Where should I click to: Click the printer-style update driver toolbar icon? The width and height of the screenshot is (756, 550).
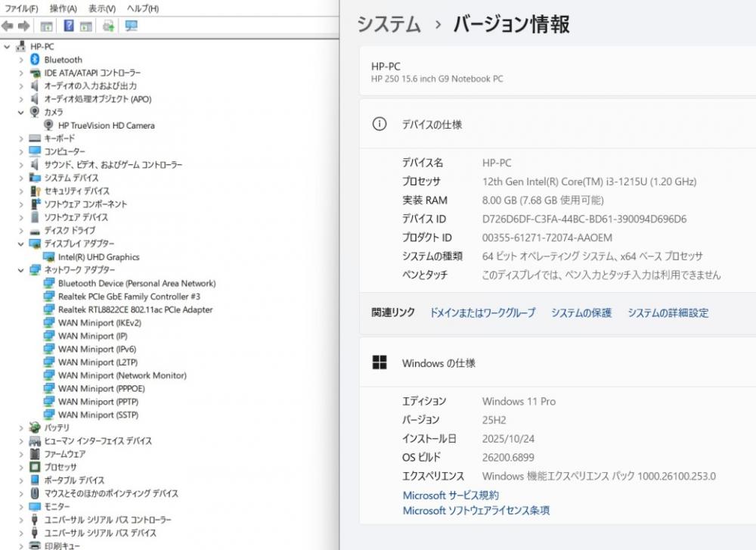[108, 26]
